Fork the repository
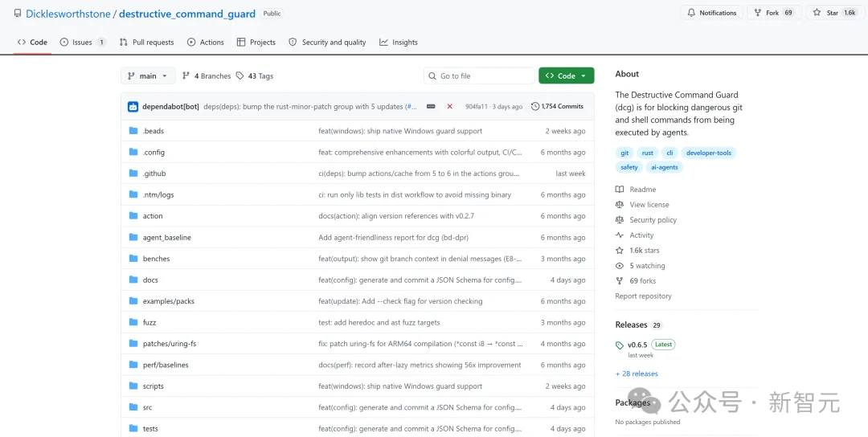The height and width of the screenshot is (437, 868). 773,13
